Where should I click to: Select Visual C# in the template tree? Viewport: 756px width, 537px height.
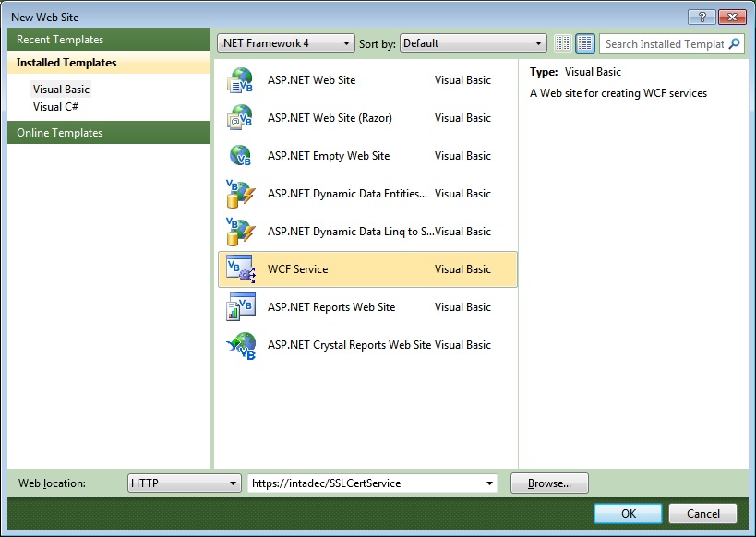(55, 106)
